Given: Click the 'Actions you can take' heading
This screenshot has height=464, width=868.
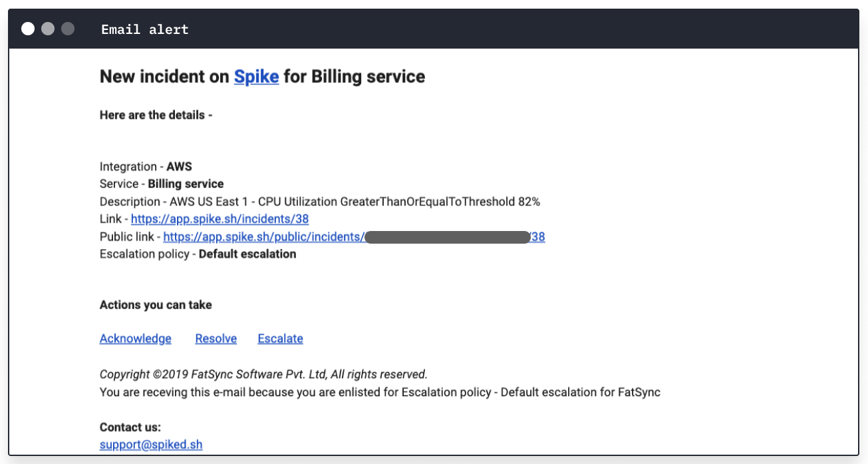Looking at the screenshot, I should click(156, 305).
